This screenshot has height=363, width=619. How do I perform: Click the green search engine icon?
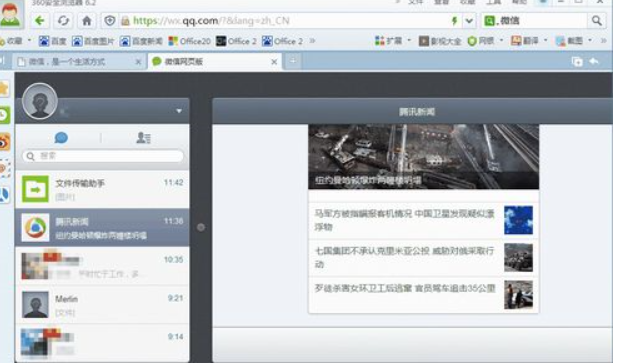(x=489, y=21)
